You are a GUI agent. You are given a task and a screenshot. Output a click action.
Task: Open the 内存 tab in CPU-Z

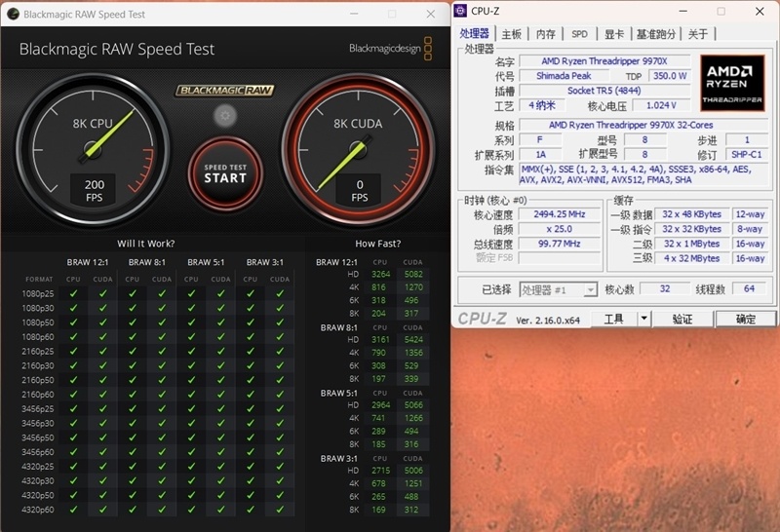pos(545,34)
